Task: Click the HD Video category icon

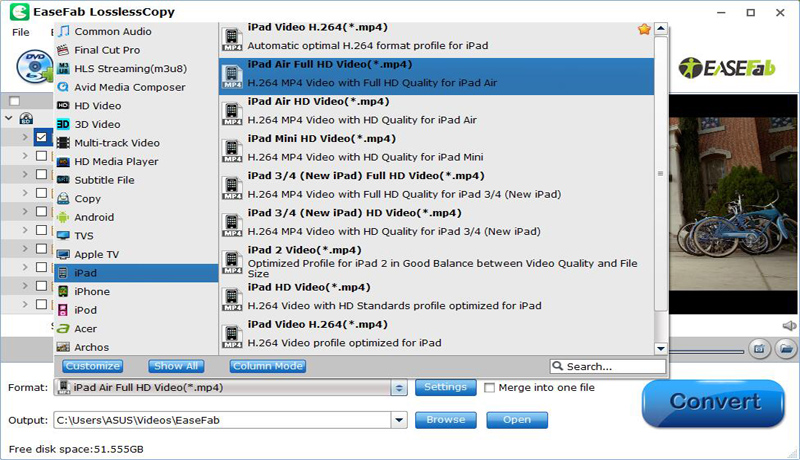Action: [x=63, y=106]
